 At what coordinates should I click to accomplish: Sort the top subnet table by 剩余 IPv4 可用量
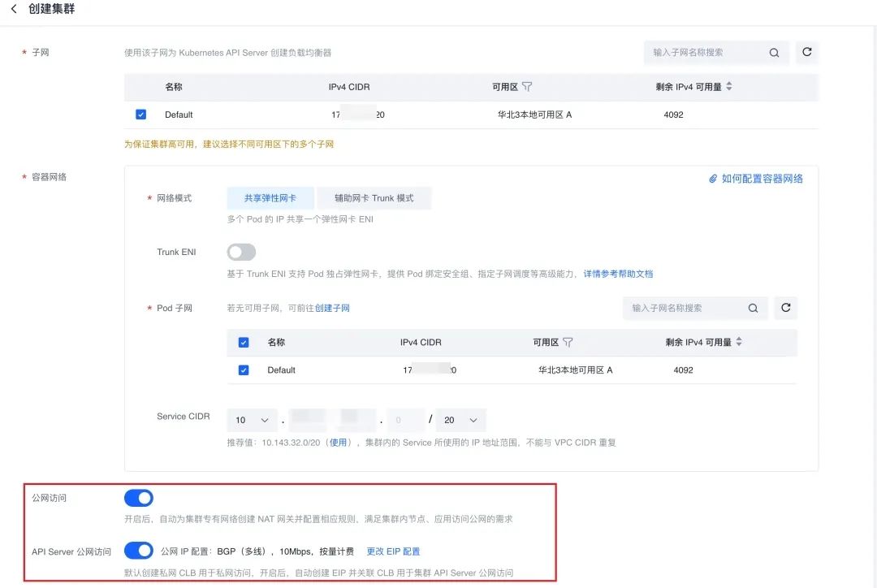[x=728, y=86]
